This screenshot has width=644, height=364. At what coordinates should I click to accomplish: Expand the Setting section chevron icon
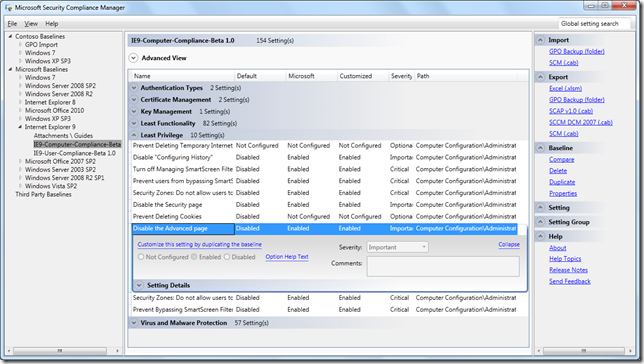point(540,207)
